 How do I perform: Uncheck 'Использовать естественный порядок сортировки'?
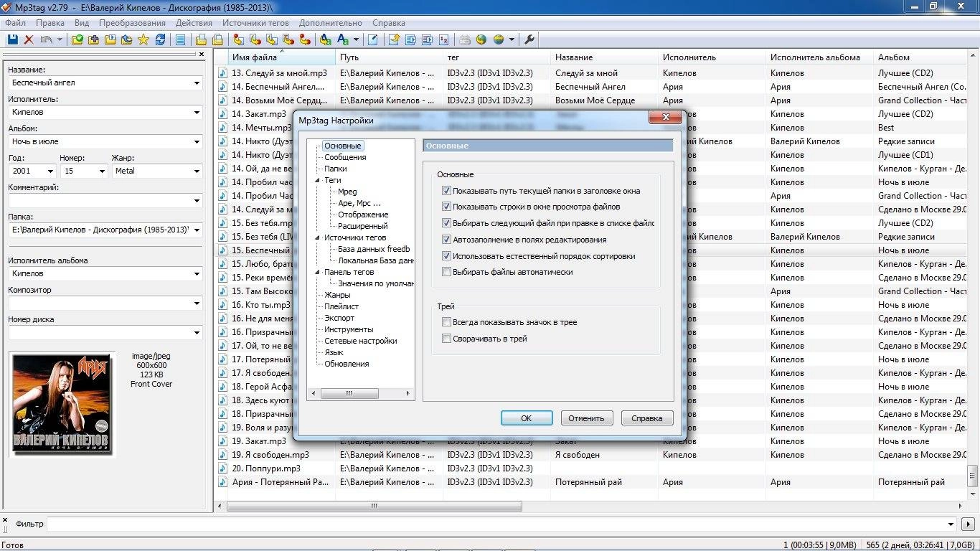(x=446, y=256)
